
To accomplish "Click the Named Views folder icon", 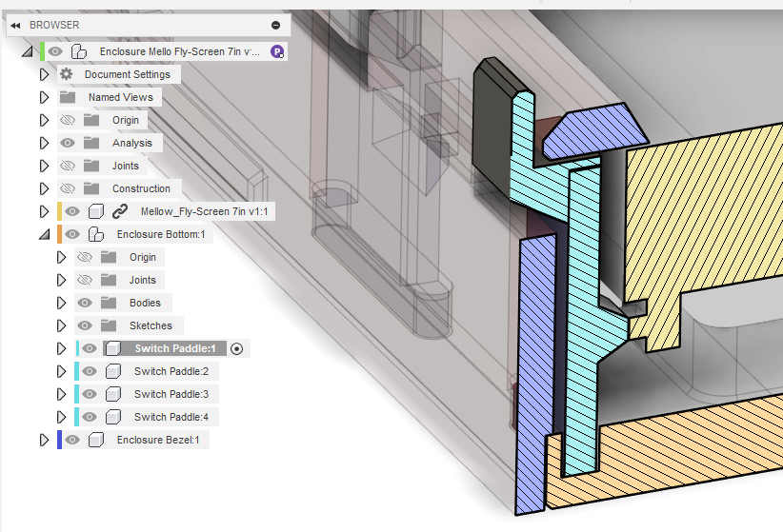I will point(68,97).
